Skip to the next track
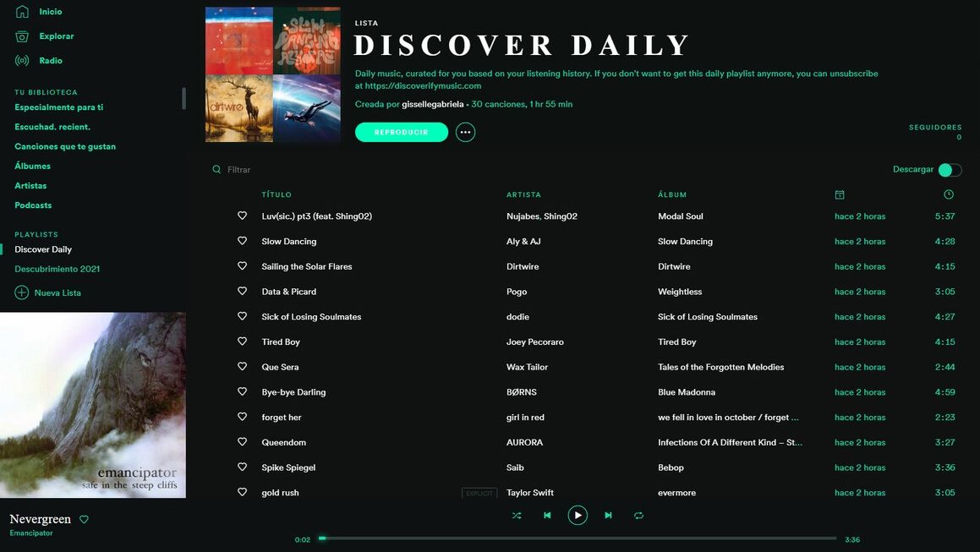The height and width of the screenshot is (552, 980). 608,516
